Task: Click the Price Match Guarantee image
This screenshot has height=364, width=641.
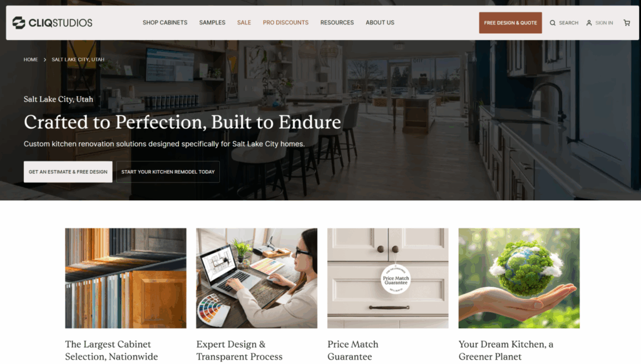Action: (387, 278)
